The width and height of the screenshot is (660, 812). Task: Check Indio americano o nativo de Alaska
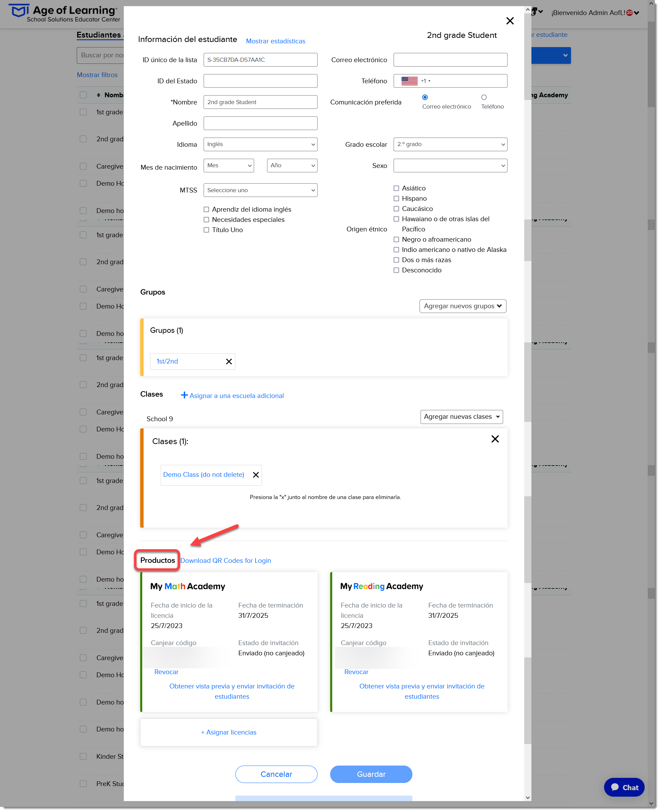click(396, 250)
